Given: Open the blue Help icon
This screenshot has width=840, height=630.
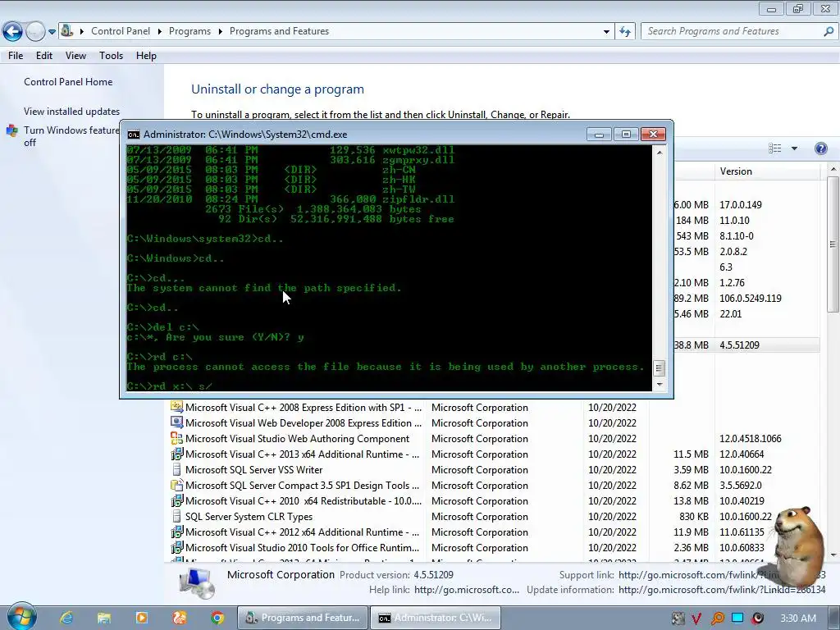Looking at the screenshot, I should (x=820, y=148).
